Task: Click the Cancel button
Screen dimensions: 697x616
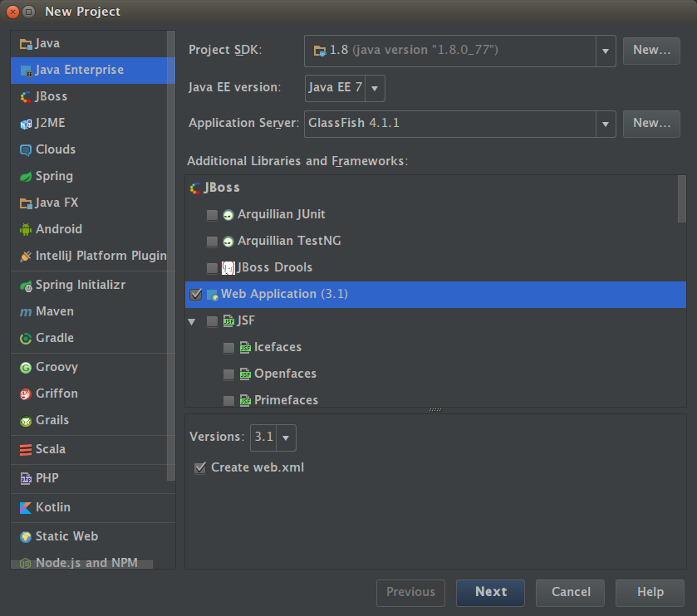Action: click(571, 593)
